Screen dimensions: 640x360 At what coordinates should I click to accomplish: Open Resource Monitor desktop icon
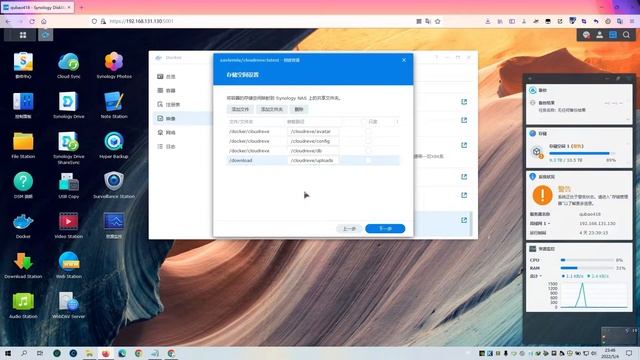pos(114,225)
